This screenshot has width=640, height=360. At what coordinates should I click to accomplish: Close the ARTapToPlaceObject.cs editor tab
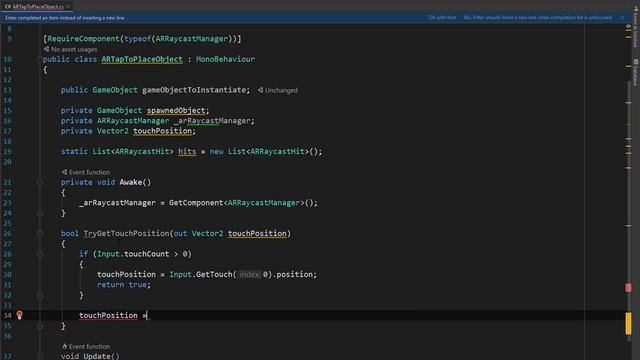(68, 7)
